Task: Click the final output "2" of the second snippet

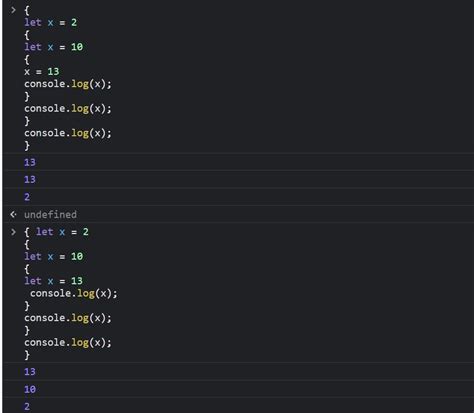Action: (x=27, y=407)
